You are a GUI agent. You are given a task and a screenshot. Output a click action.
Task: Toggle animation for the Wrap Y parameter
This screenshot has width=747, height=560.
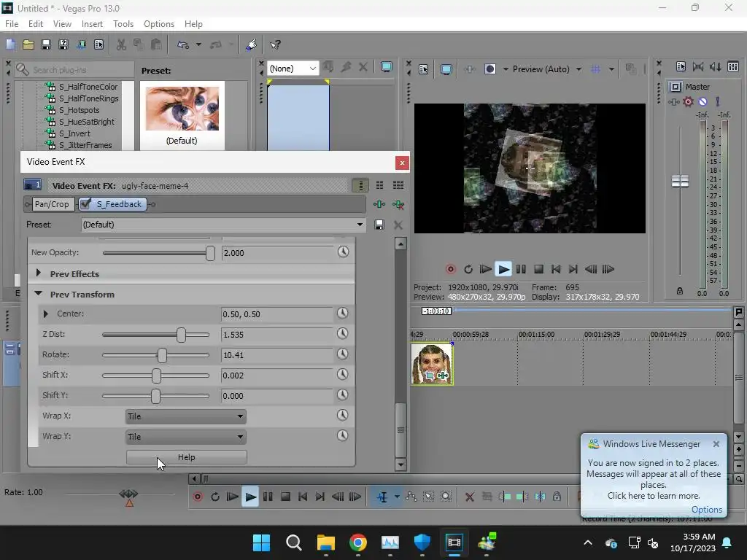point(343,435)
